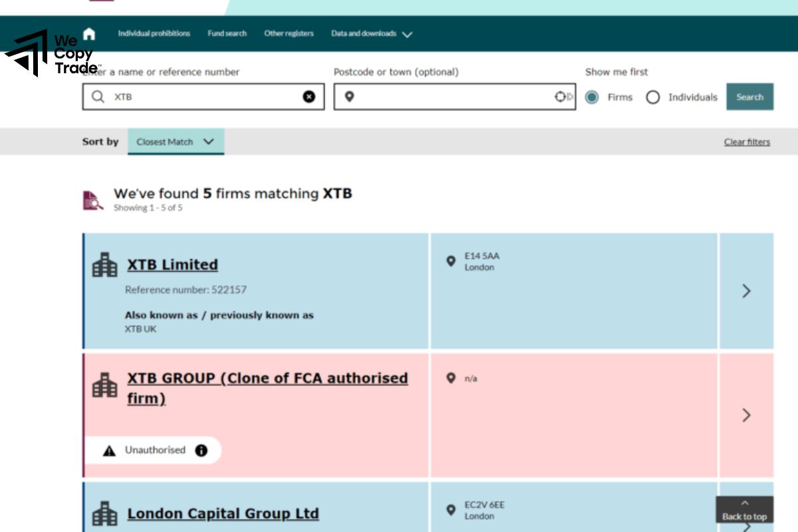Open Other registers in the navigation
This screenshot has width=798, height=532.
(289, 34)
